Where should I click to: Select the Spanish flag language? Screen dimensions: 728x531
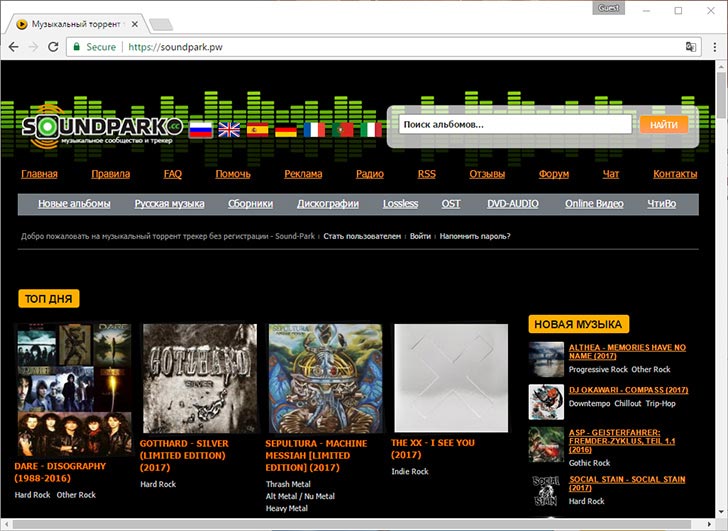[258, 130]
